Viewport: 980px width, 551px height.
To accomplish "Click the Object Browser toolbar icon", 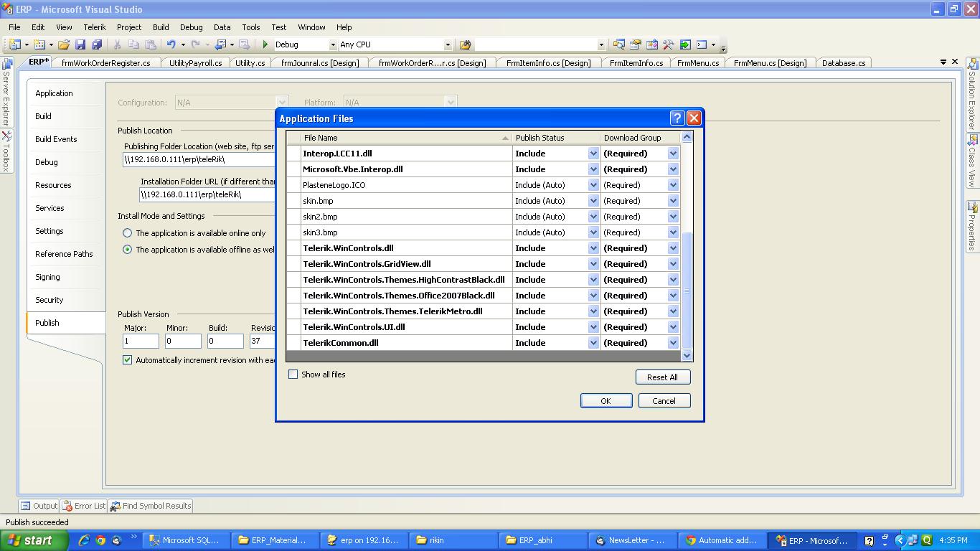I will [x=652, y=44].
